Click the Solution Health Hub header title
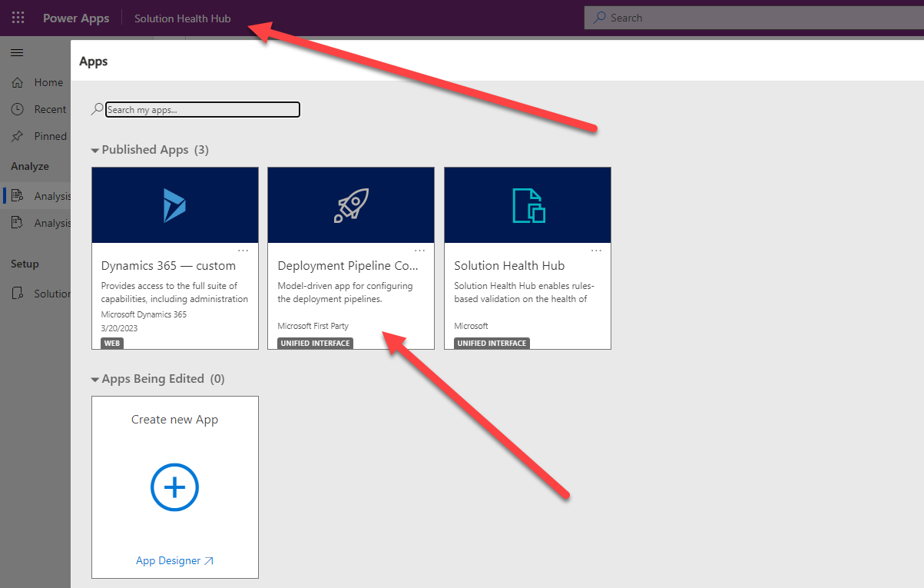The width and height of the screenshot is (924, 588). click(x=182, y=18)
